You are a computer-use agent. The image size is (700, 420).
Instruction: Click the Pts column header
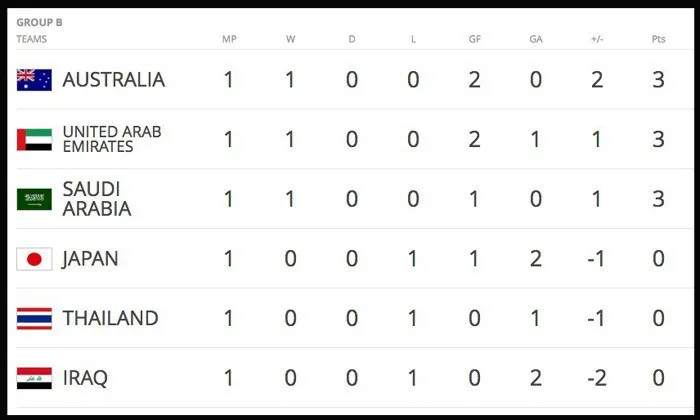tap(658, 39)
